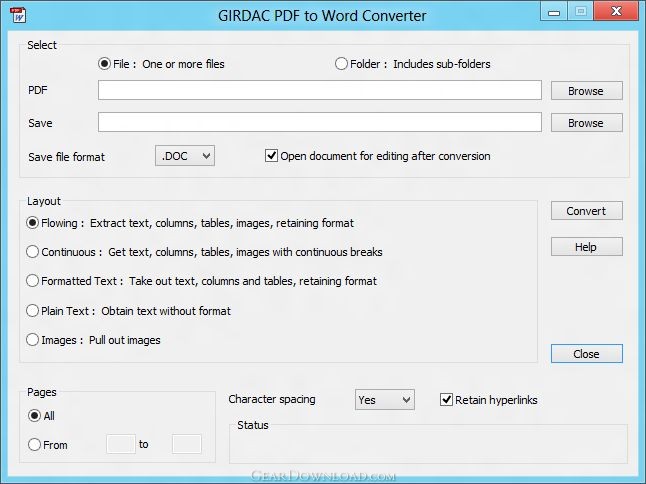Click the Save path input field

tap(320, 122)
